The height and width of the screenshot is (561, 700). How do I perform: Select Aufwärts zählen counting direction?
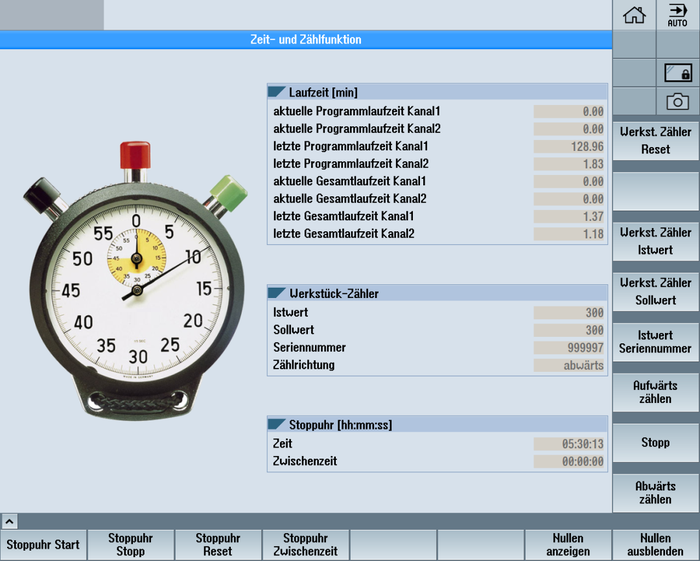(656, 392)
